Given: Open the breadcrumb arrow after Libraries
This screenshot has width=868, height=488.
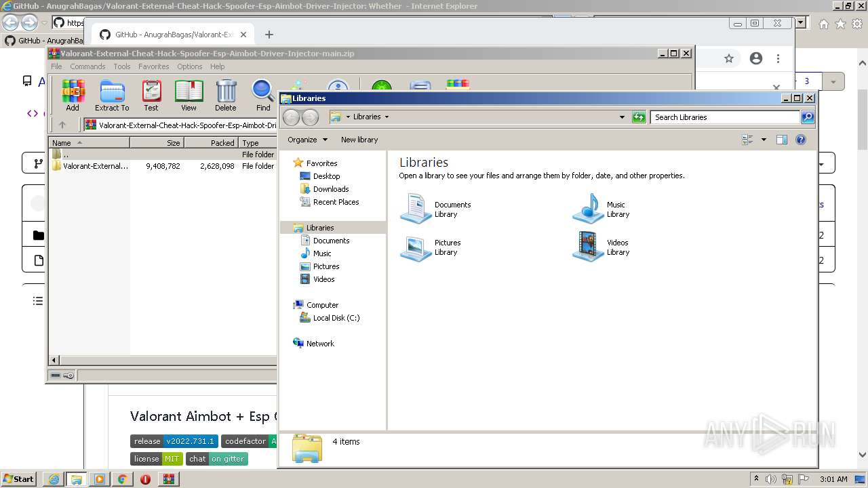Looking at the screenshot, I should 387,117.
